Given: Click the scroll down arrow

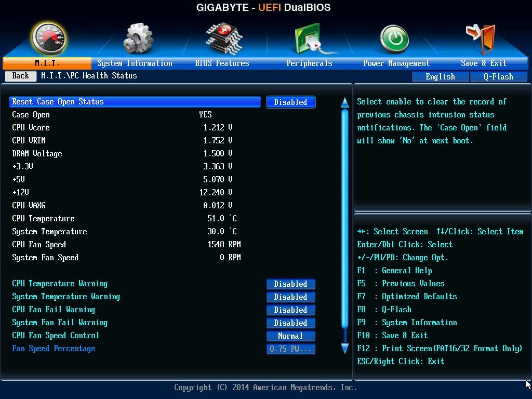Looking at the screenshot, I should click(x=345, y=349).
